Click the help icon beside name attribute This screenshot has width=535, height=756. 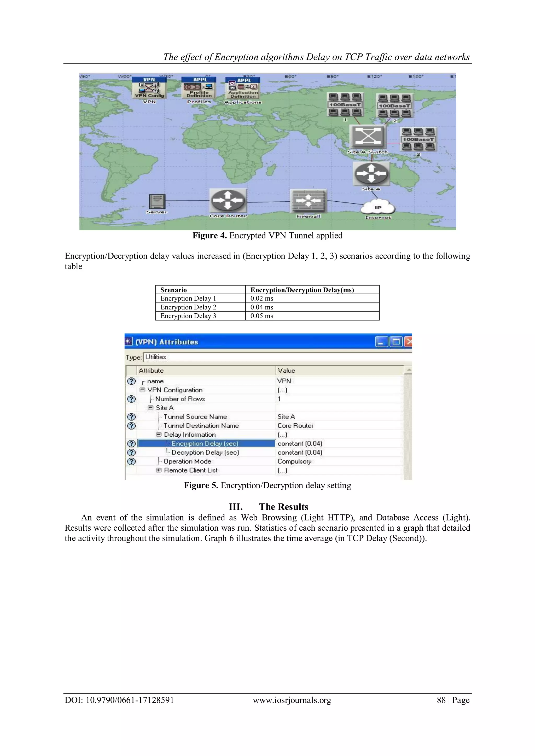[131, 381]
